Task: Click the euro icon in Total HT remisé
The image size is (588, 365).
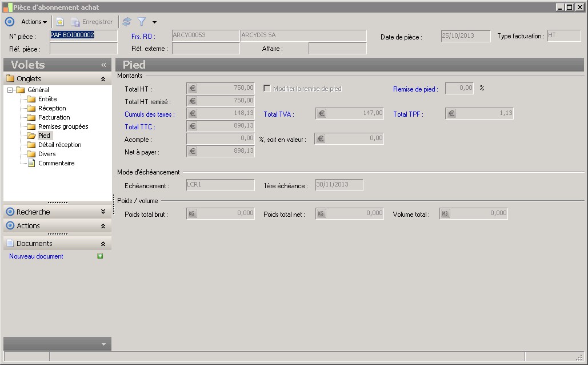Action: click(x=193, y=101)
